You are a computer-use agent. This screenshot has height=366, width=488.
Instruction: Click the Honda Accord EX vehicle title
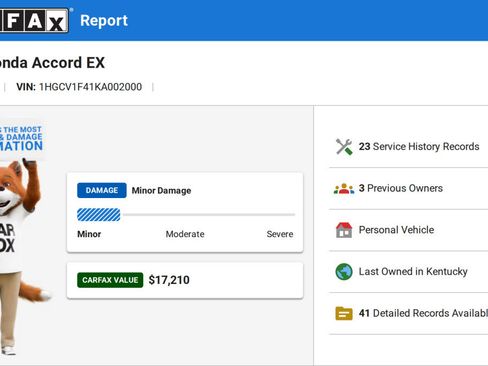tap(52, 63)
